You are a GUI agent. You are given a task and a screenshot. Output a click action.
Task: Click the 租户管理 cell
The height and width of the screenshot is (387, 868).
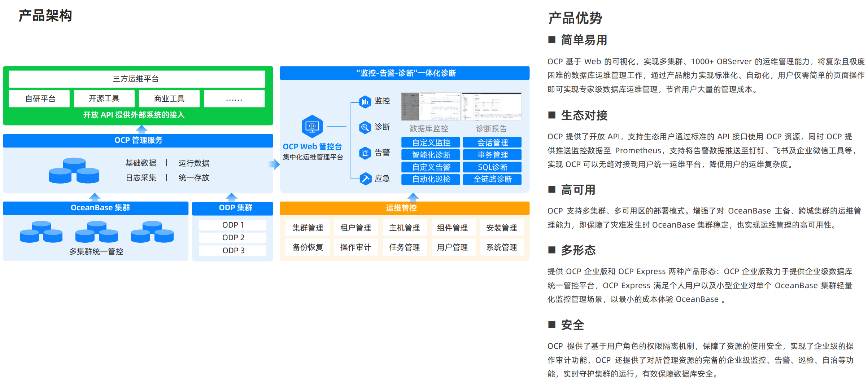[356, 228]
